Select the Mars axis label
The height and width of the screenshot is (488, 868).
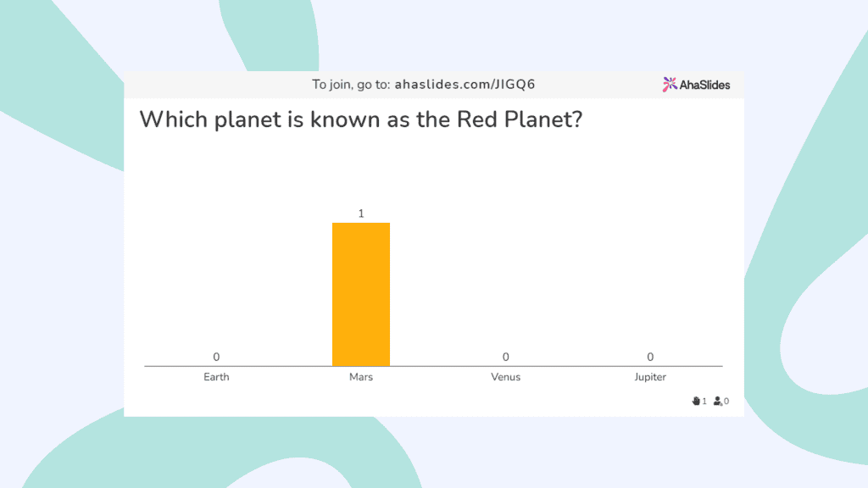click(361, 377)
